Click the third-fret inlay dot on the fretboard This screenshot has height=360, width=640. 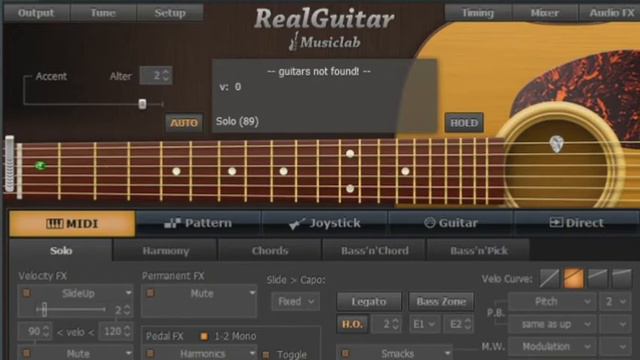point(176,171)
